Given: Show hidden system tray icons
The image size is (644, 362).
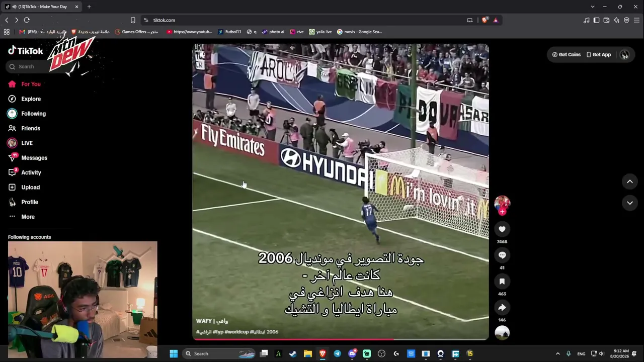Looking at the screenshot, I should click(x=557, y=353).
